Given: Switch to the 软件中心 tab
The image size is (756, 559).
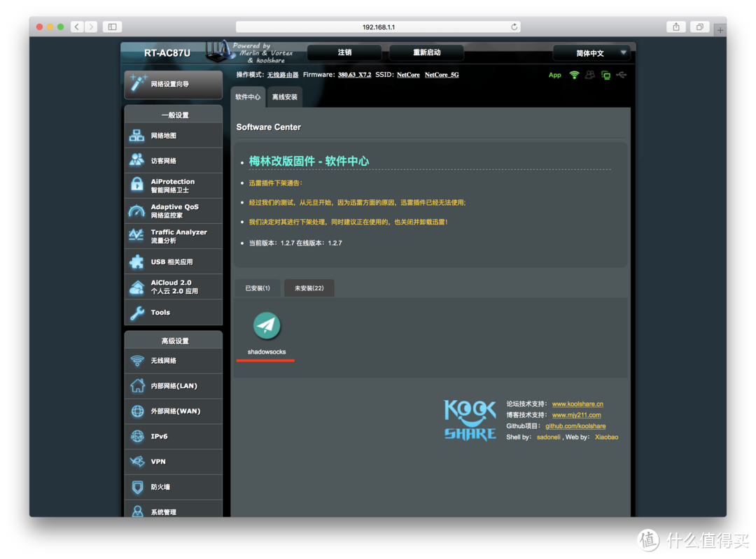Looking at the screenshot, I should (248, 97).
